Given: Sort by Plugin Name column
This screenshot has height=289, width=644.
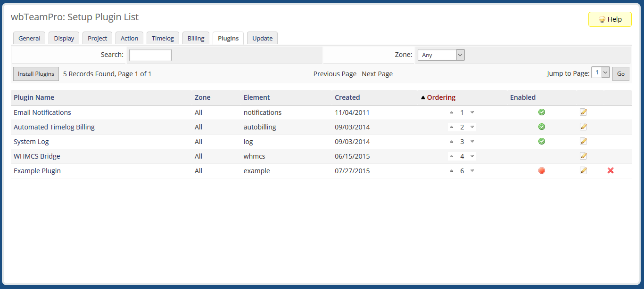Looking at the screenshot, I should click(x=34, y=97).
